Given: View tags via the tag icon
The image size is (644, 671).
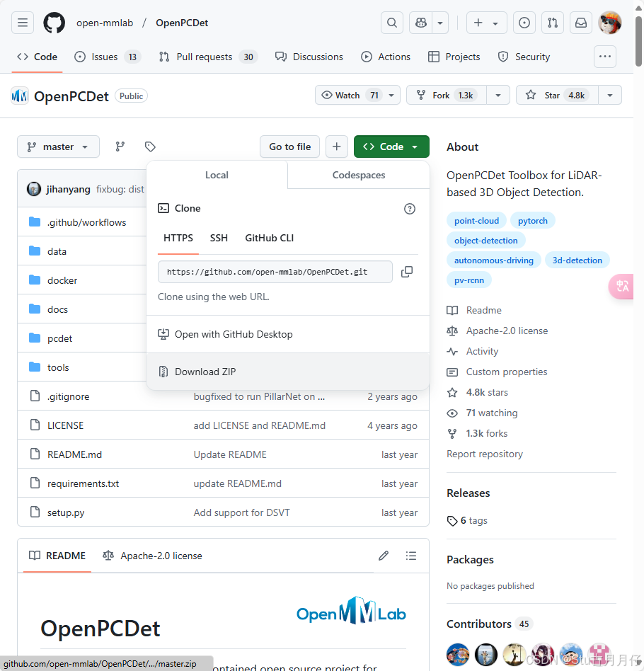Looking at the screenshot, I should click(150, 147).
